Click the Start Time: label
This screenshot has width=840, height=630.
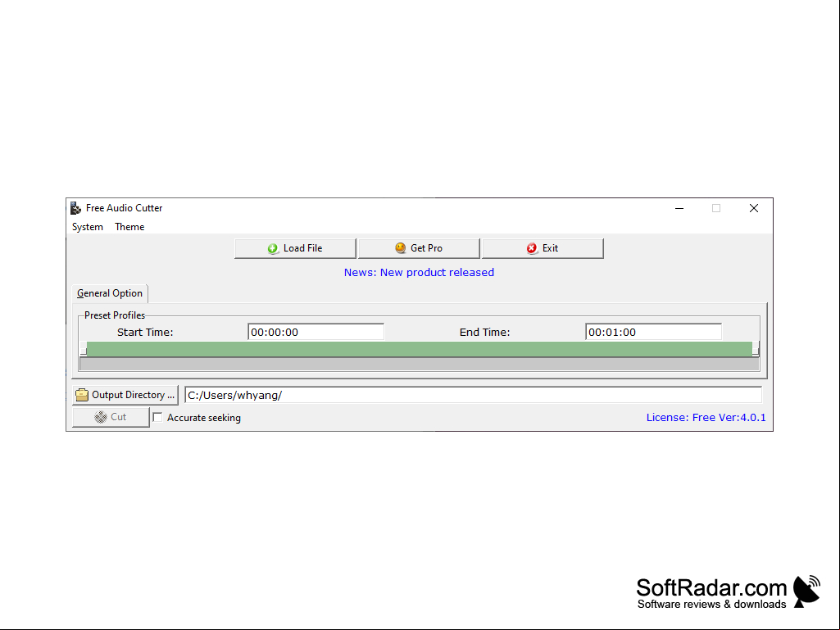[x=145, y=332]
